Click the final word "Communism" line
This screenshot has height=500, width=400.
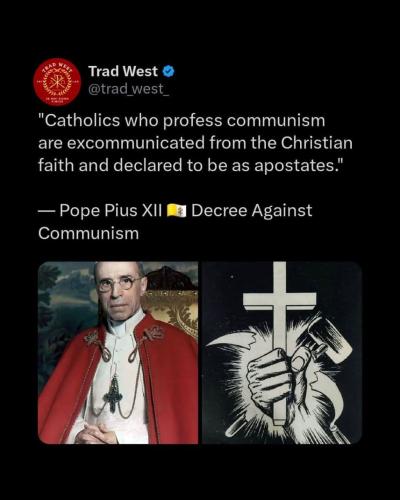point(88,233)
